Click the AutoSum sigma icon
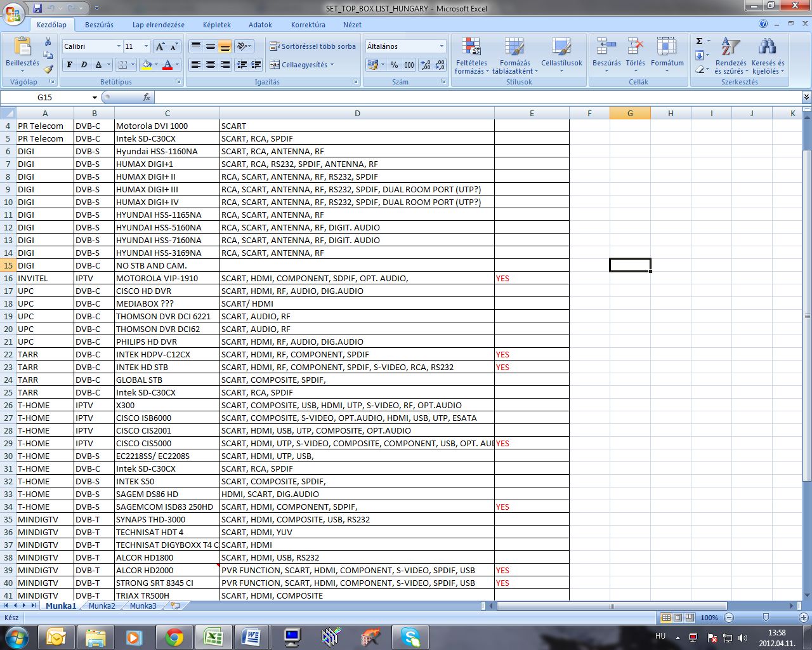The image size is (812, 650). pyautogui.click(x=699, y=41)
